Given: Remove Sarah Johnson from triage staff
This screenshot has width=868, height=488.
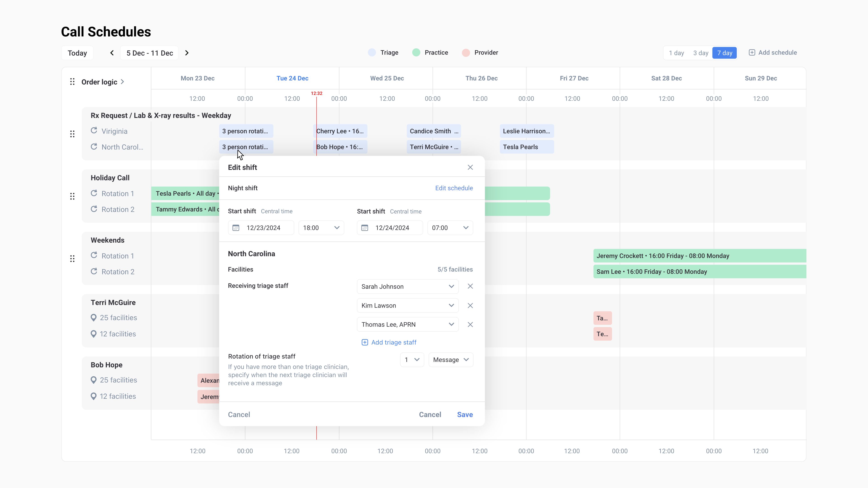Looking at the screenshot, I should 470,286.
